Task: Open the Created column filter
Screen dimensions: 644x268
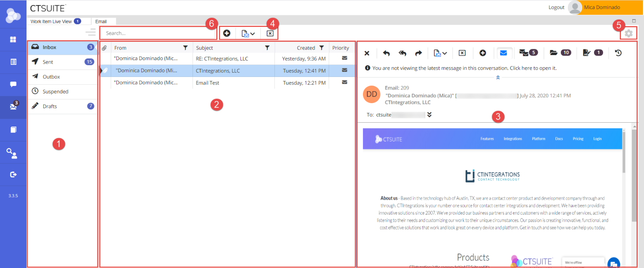Action: [x=322, y=48]
